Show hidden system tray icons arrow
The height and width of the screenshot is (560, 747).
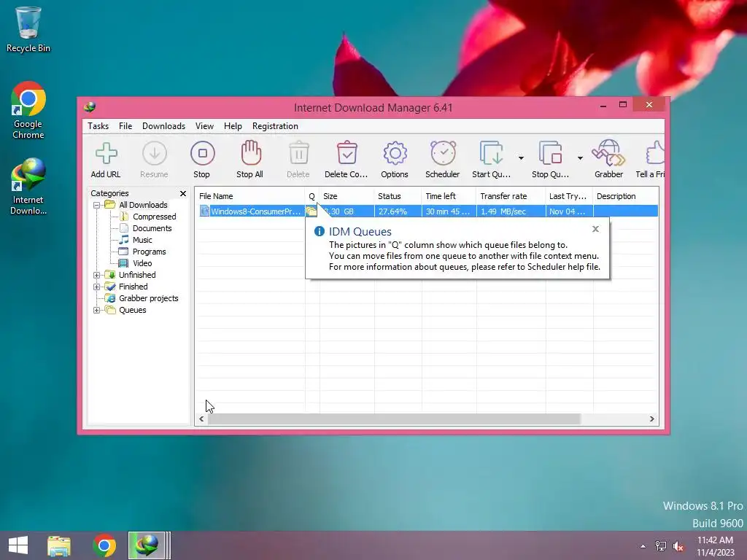(643, 546)
